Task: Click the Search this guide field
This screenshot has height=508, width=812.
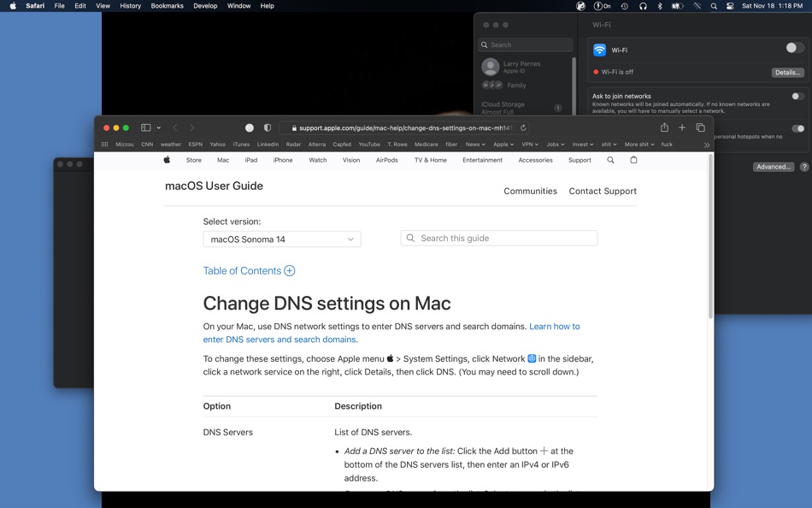Action: (x=498, y=238)
